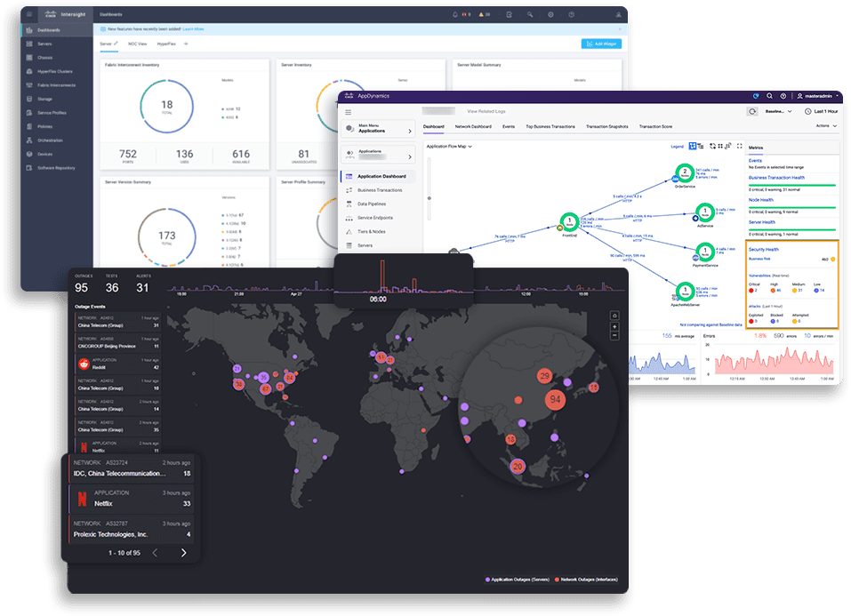Open the Intersight hamburger menu
Screen dimensions: 851x616
[31, 14]
